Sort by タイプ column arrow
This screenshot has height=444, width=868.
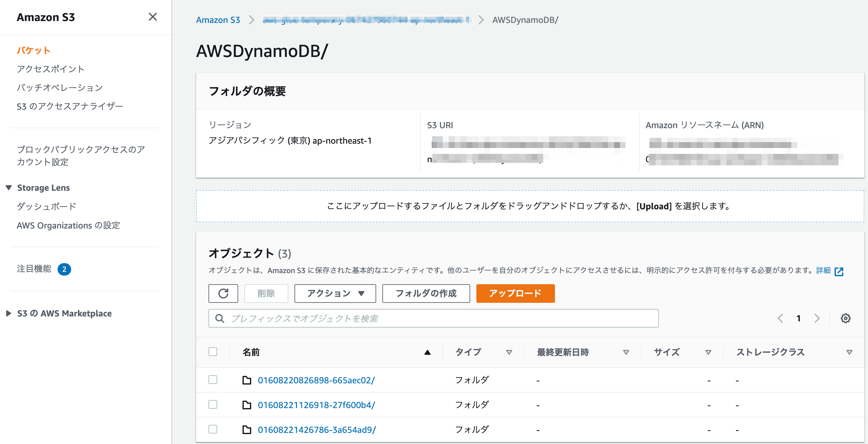point(509,352)
